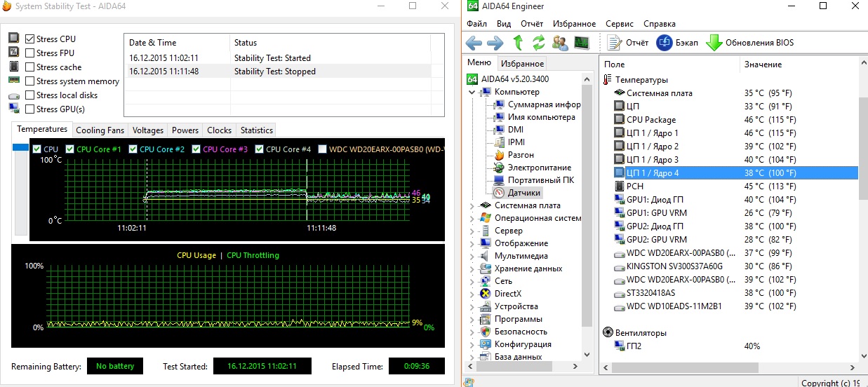Select the Программы tree item

(x=518, y=319)
